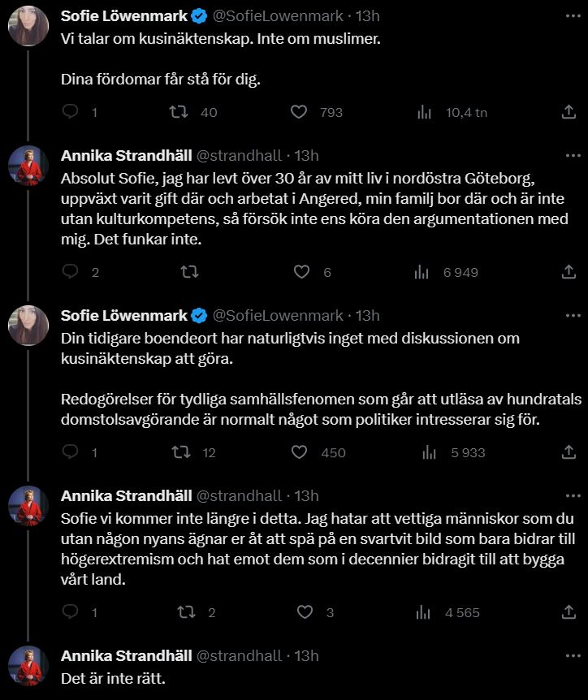Click Sofie Löwenmark's avatar on the first tweet

28,26
